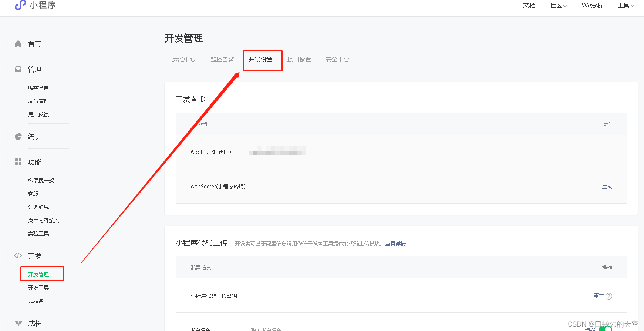
Task: Click 编辑 link for IP白名单
Action: [590, 329]
